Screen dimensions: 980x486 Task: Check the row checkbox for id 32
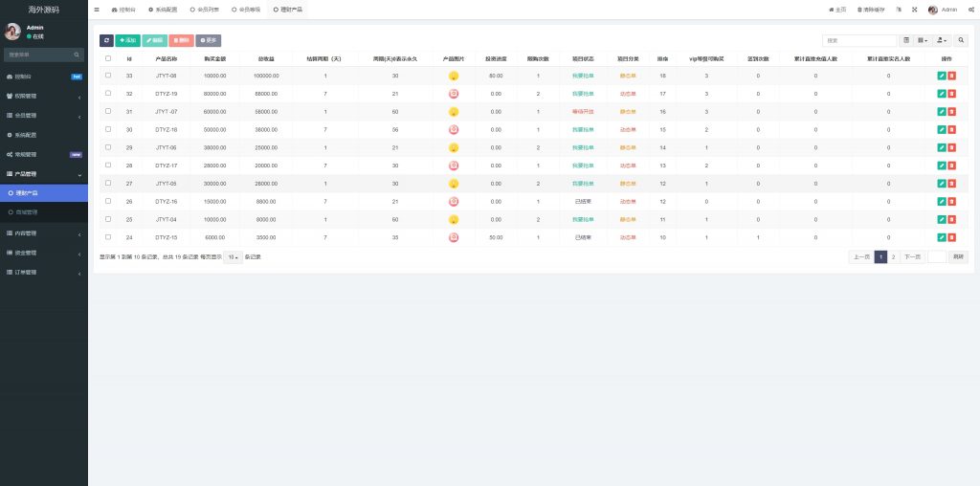coord(108,93)
